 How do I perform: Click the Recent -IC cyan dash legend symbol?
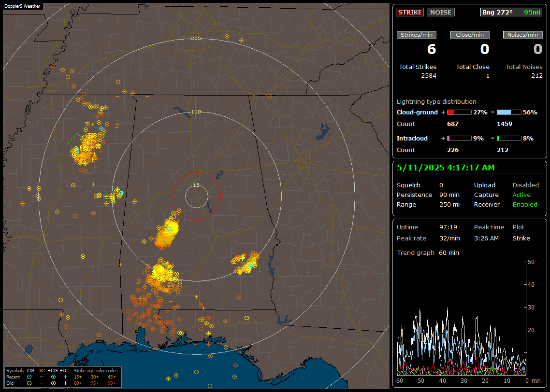[x=42, y=377]
